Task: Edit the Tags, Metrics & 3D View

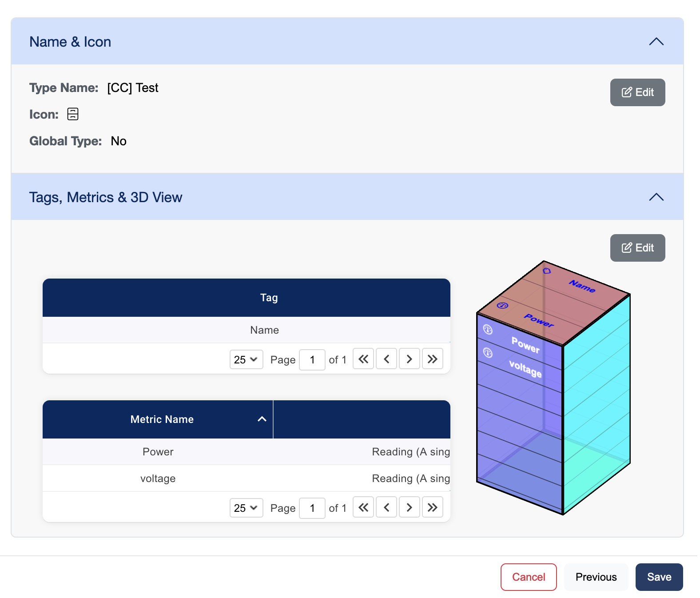Action: (637, 248)
